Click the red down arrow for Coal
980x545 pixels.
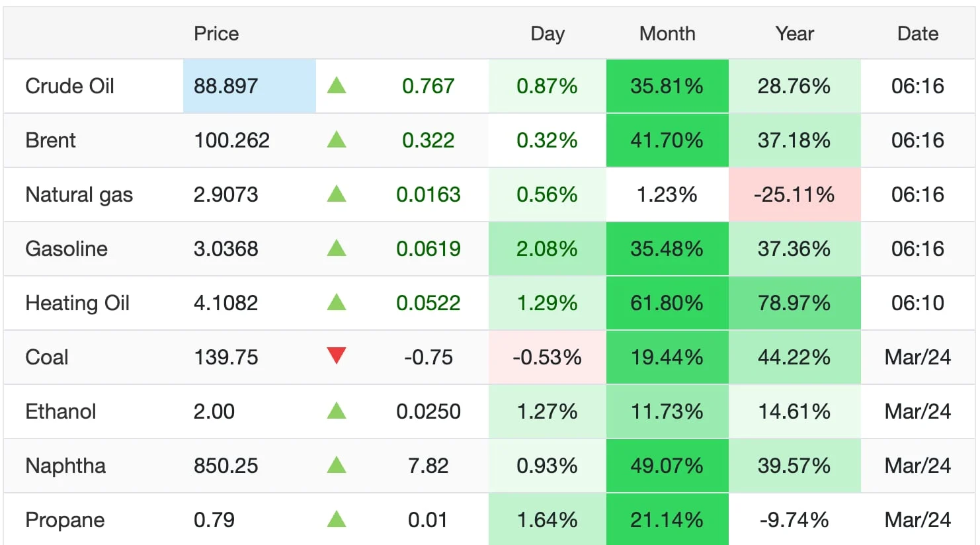pos(337,356)
